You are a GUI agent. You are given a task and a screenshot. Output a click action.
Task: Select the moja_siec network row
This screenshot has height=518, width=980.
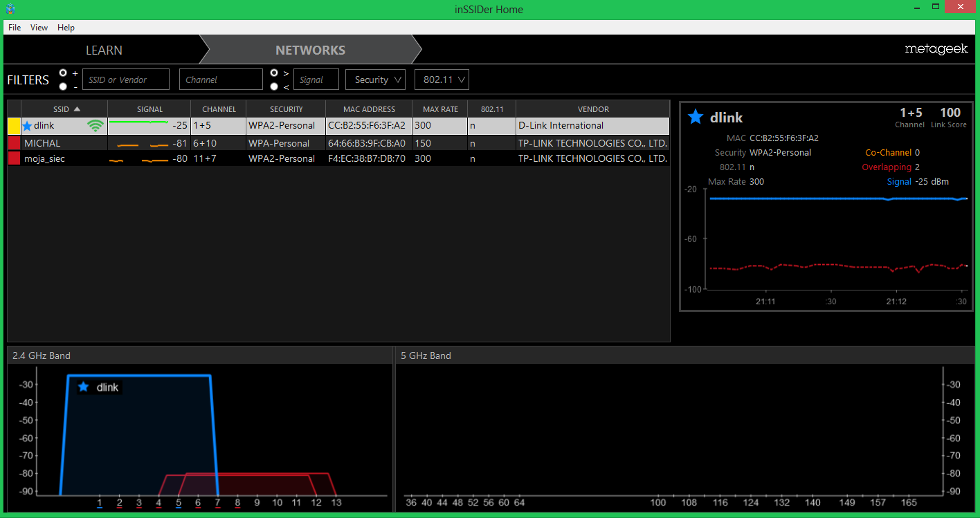pyautogui.click(x=338, y=158)
